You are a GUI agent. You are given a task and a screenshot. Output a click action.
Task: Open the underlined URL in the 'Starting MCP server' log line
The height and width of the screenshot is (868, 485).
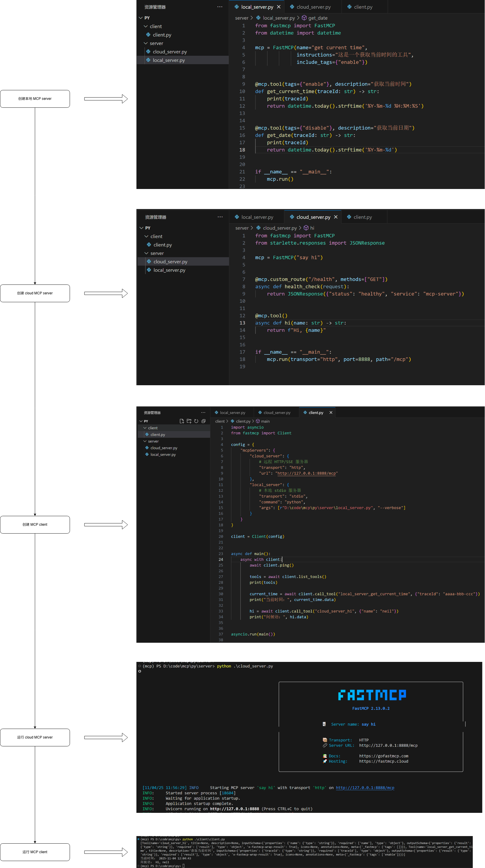pyautogui.click(x=365, y=788)
